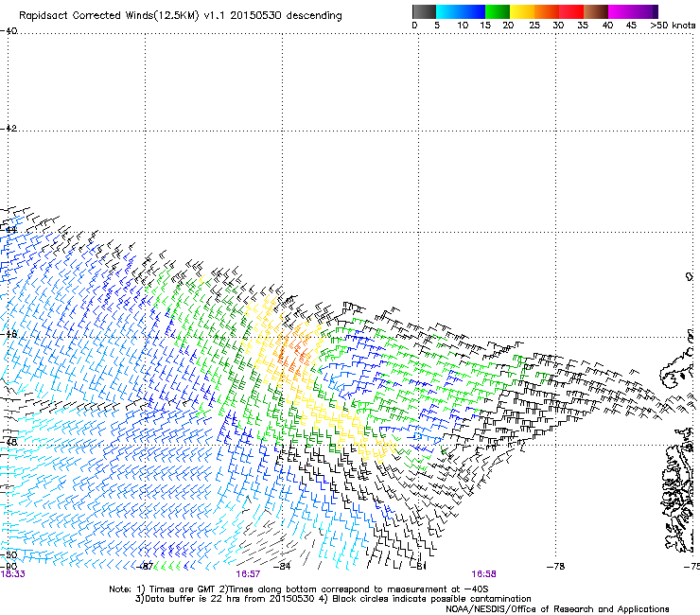Click the orange 25-30 knots legend segment
This screenshot has width=700, height=615.
(x=547, y=11)
